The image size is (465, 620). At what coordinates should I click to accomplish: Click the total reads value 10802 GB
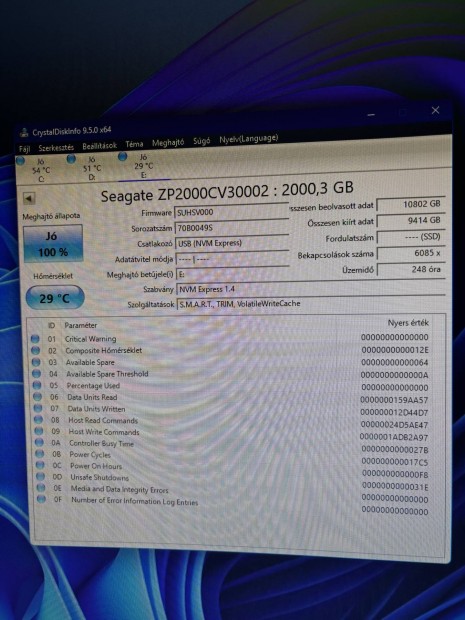tap(411, 204)
